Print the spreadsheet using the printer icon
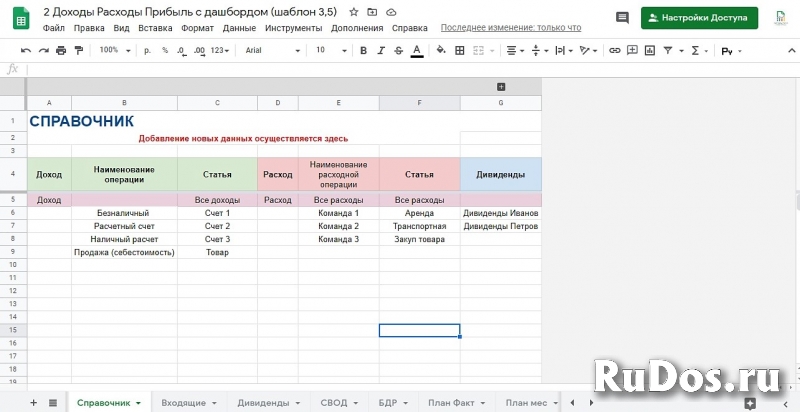 pyautogui.click(x=61, y=50)
